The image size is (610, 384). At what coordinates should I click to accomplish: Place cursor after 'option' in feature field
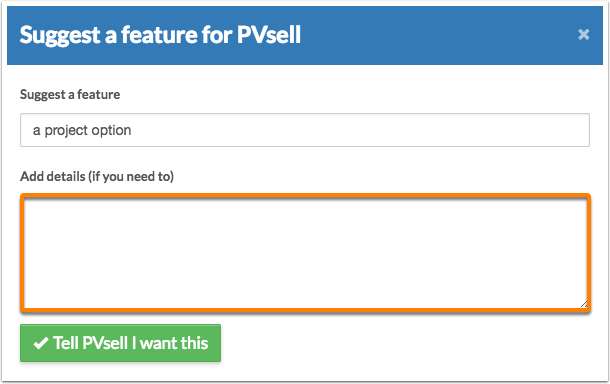pos(132,130)
